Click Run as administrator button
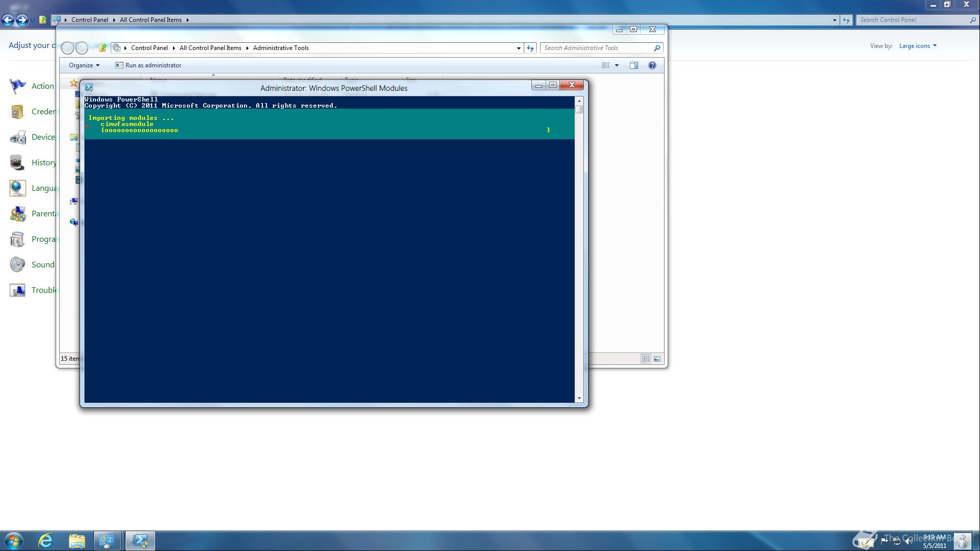The height and width of the screenshot is (551, 980). [x=148, y=65]
